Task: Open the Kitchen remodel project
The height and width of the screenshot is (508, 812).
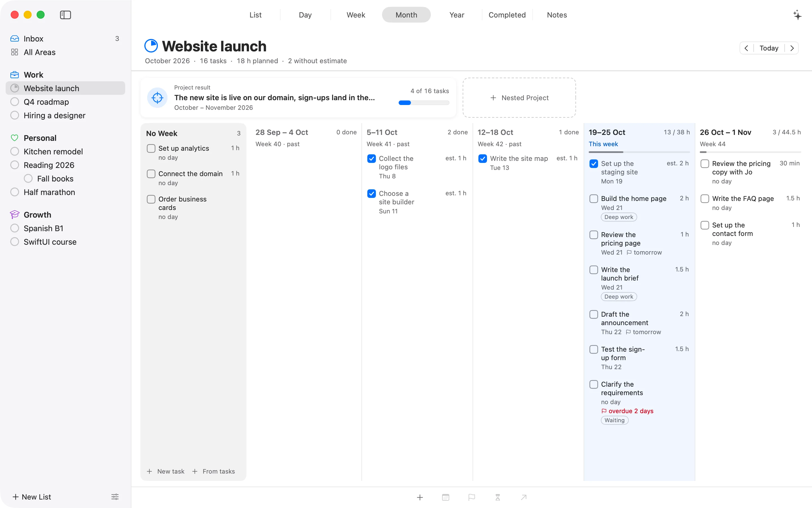Action: (65, 152)
